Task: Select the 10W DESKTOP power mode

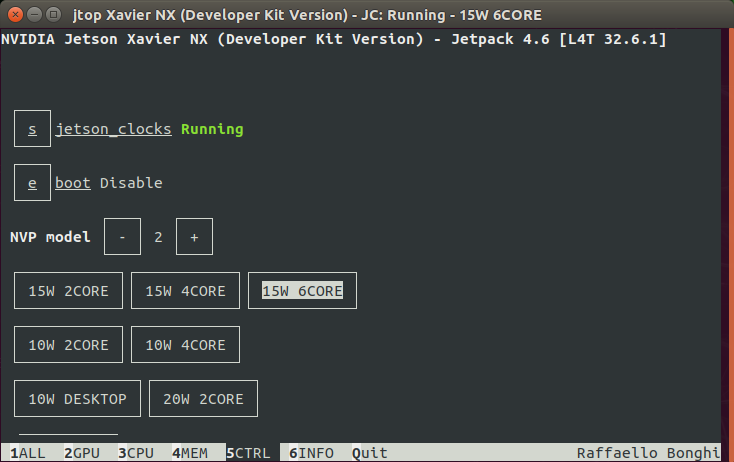Action: click(x=77, y=399)
